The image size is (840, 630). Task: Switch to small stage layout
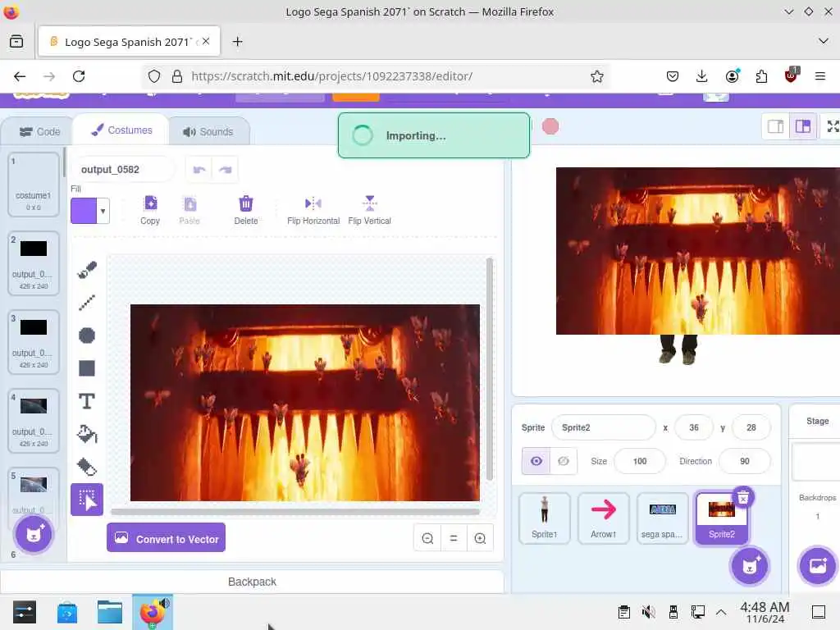point(776,126)
